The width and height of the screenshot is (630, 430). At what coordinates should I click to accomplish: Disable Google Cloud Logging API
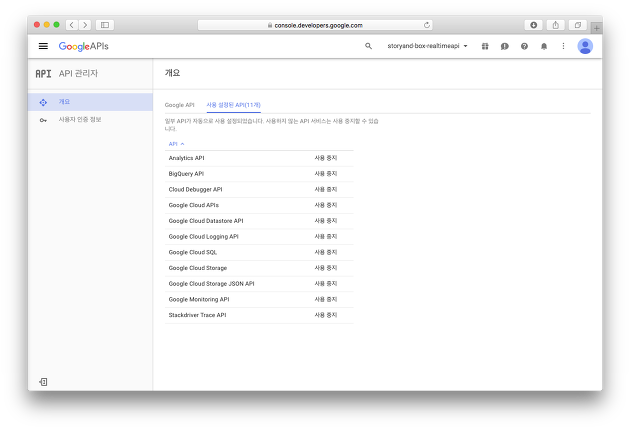coord(326,236)
